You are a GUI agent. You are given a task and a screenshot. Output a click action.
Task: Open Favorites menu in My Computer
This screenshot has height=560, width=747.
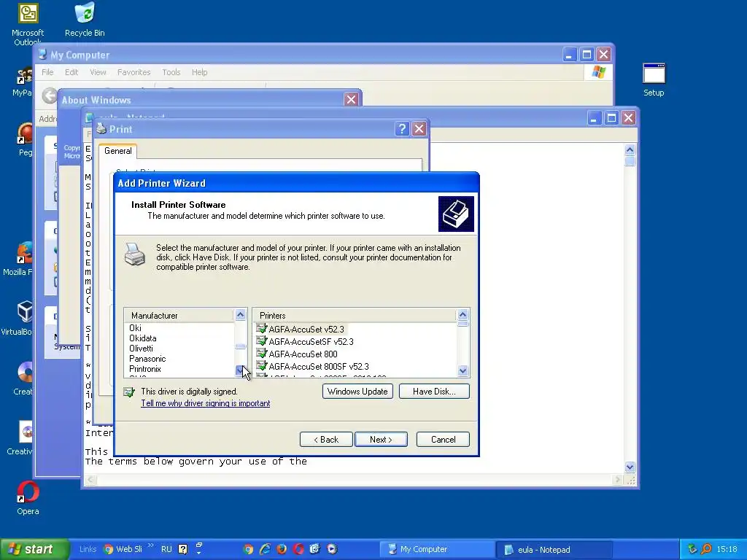tap(134, 72)
